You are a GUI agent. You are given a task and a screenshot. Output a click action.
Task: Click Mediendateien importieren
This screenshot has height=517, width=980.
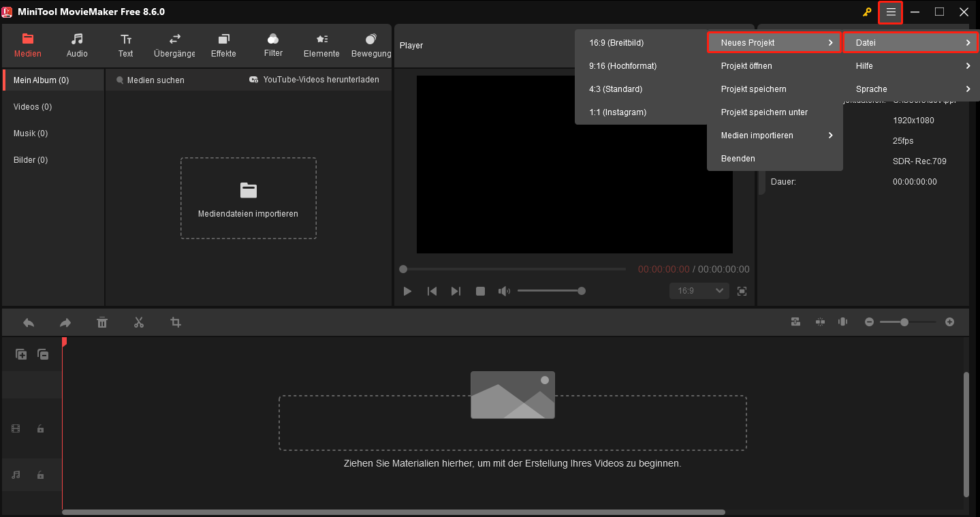coord(248,198)
